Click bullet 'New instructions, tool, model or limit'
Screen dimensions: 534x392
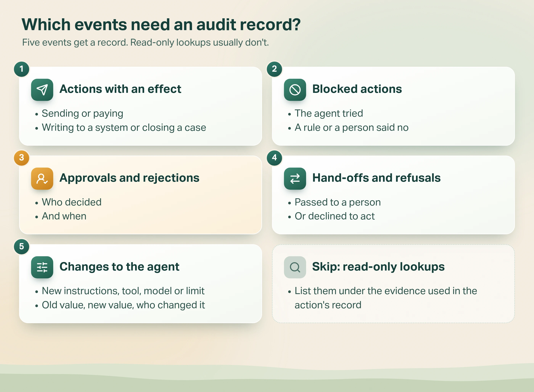(x=123, y=291)
